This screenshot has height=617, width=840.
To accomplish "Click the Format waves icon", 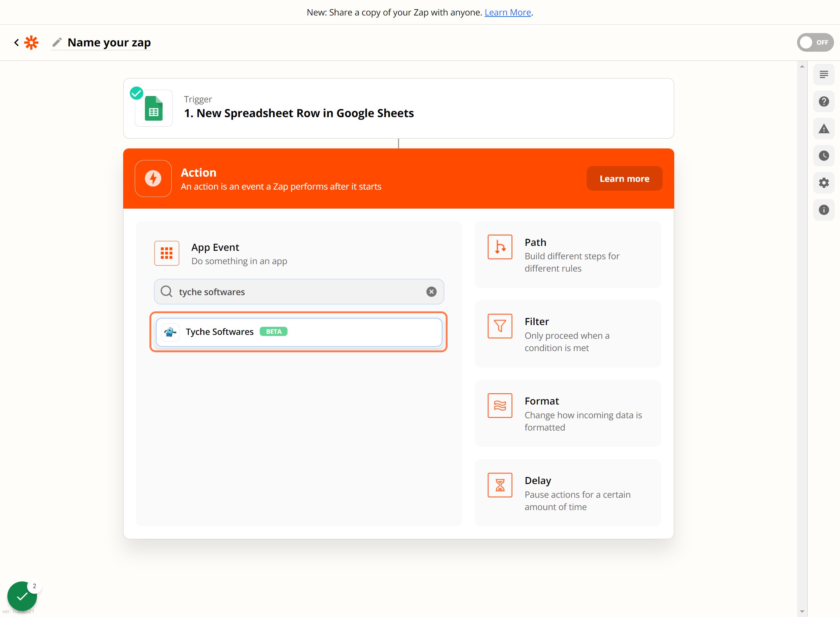I will coord(500,406).
